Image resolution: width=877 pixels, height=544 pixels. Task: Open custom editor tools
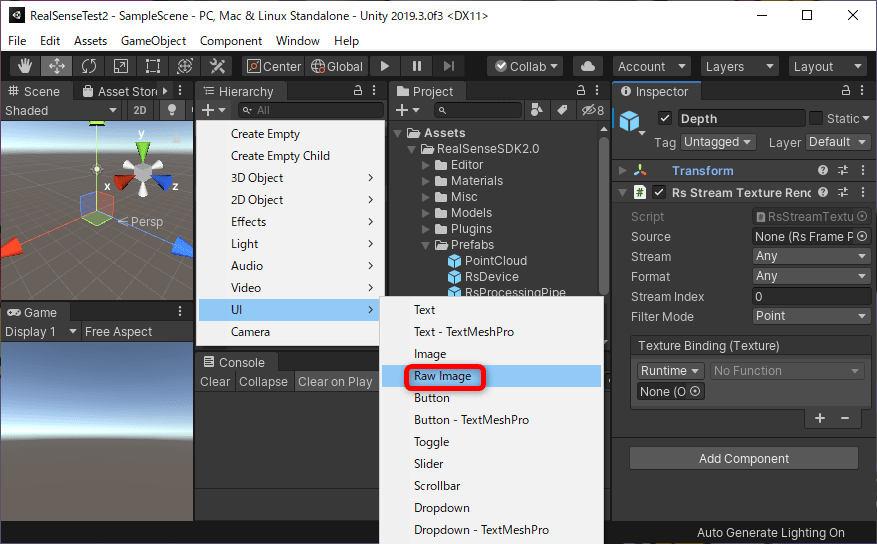pyautogui.click(x=217, y=67)
